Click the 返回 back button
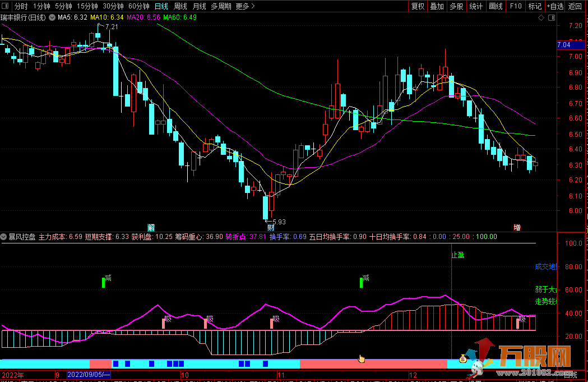The image size is (588, 382). pos(575,6)
